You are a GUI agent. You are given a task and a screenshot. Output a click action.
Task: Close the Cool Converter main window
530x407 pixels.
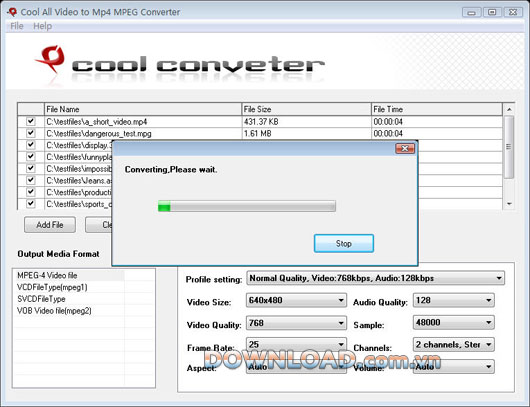[513, 13]
